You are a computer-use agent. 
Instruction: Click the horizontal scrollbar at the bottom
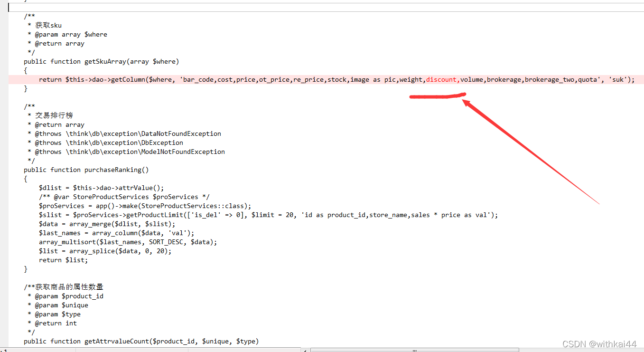coord(414,350)
